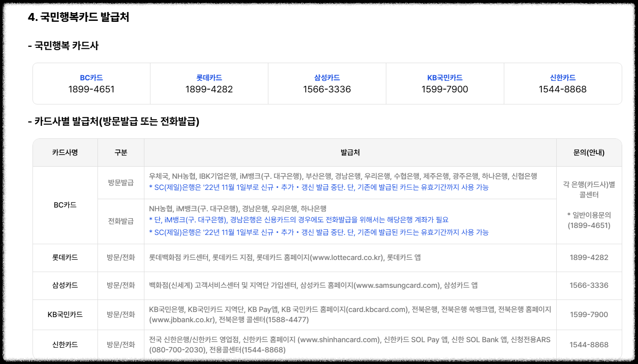Click the SC(제일)은행 notice in 전화발급 row
This screenshot has width=638, height=364.
point(319,232)
